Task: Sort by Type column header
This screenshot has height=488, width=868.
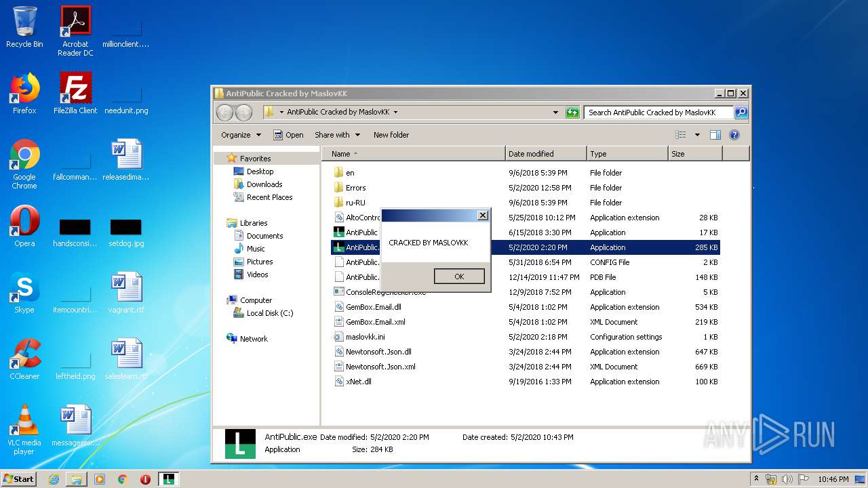Action: pos(627,154)
